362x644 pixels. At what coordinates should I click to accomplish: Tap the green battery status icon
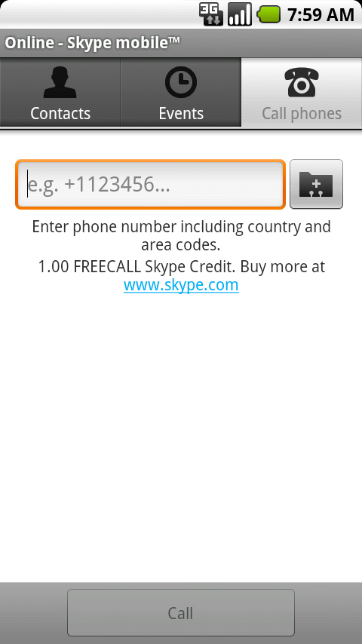[268, 14]
